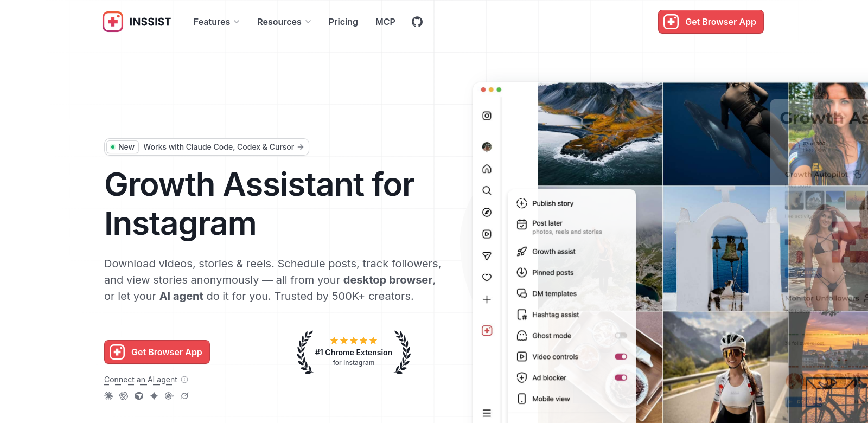Turn off the Video controls toggle

click(621, 357)
